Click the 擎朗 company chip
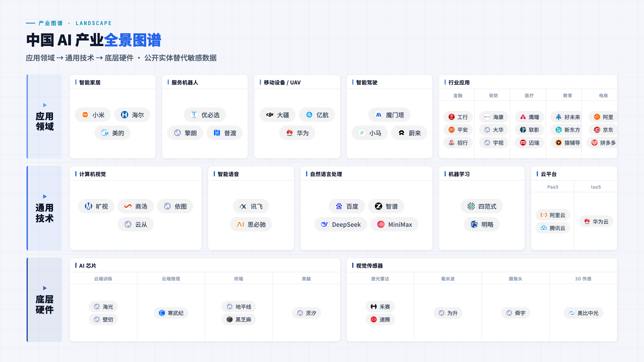Viewport: 644px width, 362px height. pyautogui.click(x=185, y=133)
